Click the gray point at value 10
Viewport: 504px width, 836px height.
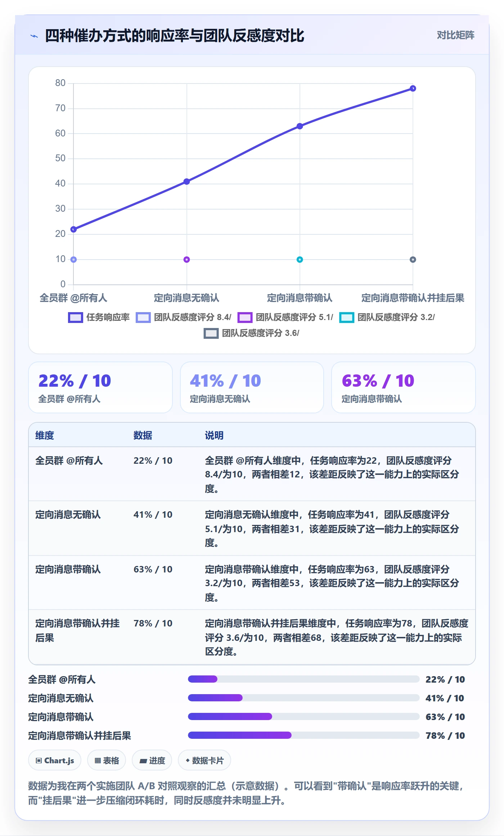point(413,260)
